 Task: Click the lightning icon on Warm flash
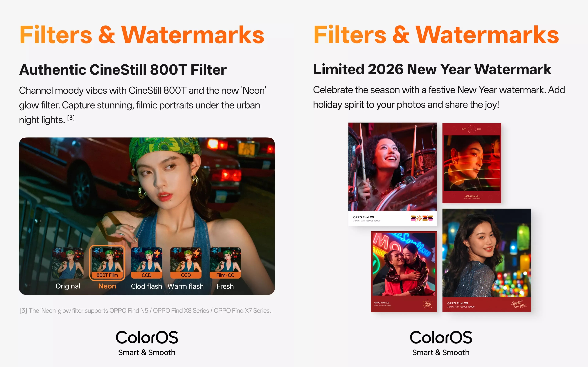click(x=197, y=253)
